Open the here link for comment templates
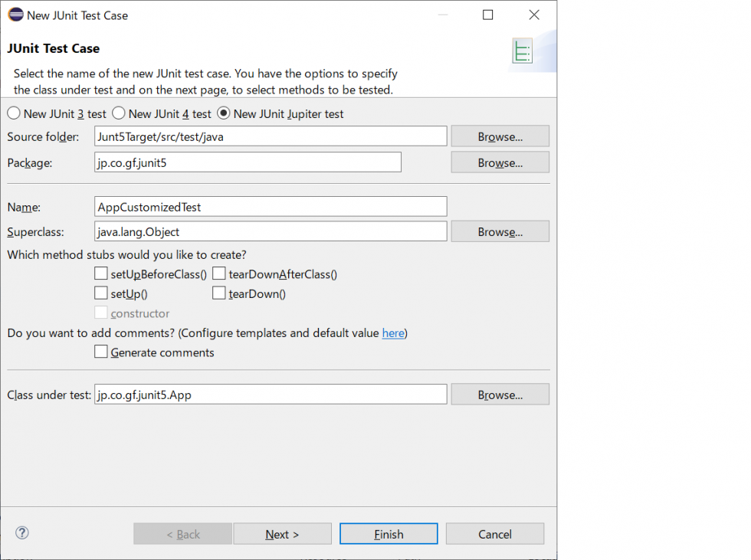The height and width of the screenshot is (560, 751). 393,332
